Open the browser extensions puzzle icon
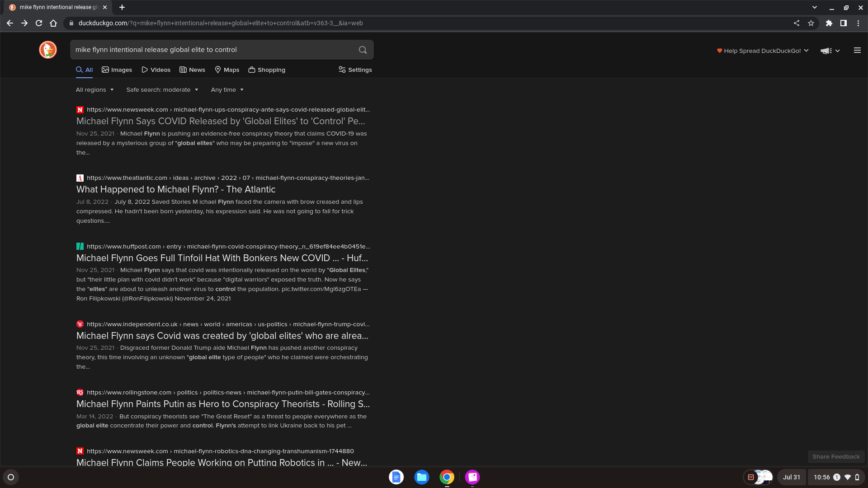Viewport: 868px width, 488px height. [x=829, y=23]
